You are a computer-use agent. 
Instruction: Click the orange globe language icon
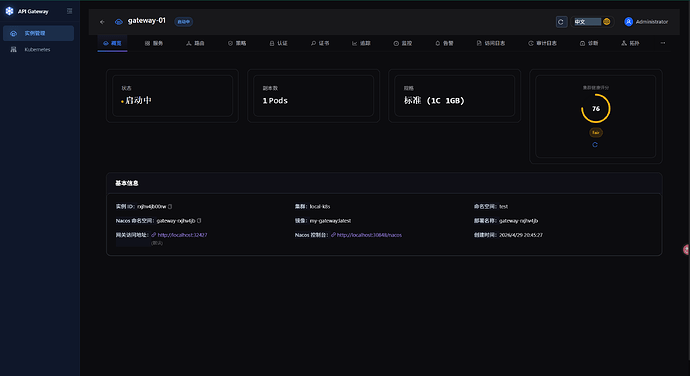[607, 22]
